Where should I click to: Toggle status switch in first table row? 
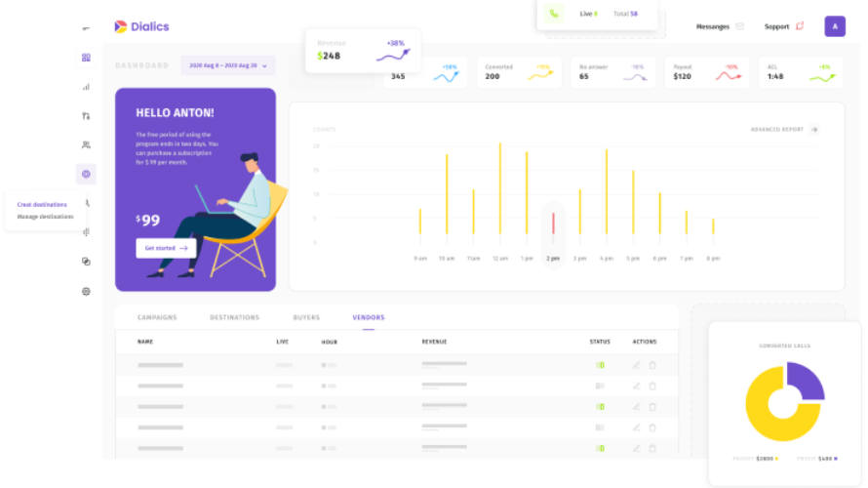pyautogui.click(x=600, y=365)
